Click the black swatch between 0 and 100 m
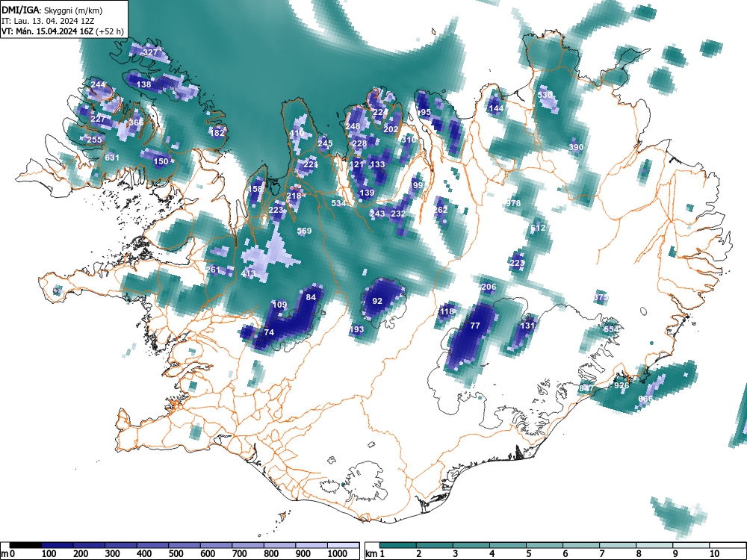747x560 pixels. coord(25,545)
